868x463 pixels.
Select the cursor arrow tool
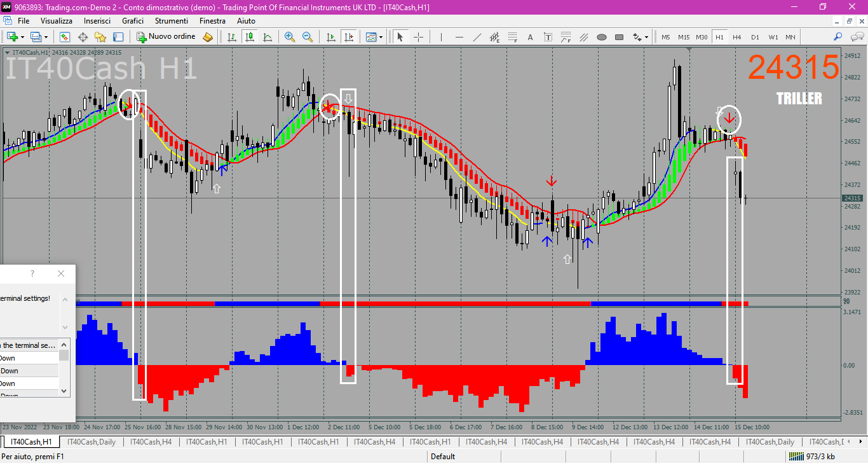click(400, 37)
